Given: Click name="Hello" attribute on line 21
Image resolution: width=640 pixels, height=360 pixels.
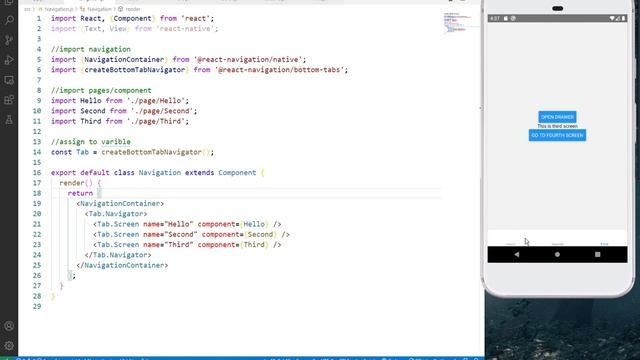Looking at the screenshot, I should tap(168, 224).
